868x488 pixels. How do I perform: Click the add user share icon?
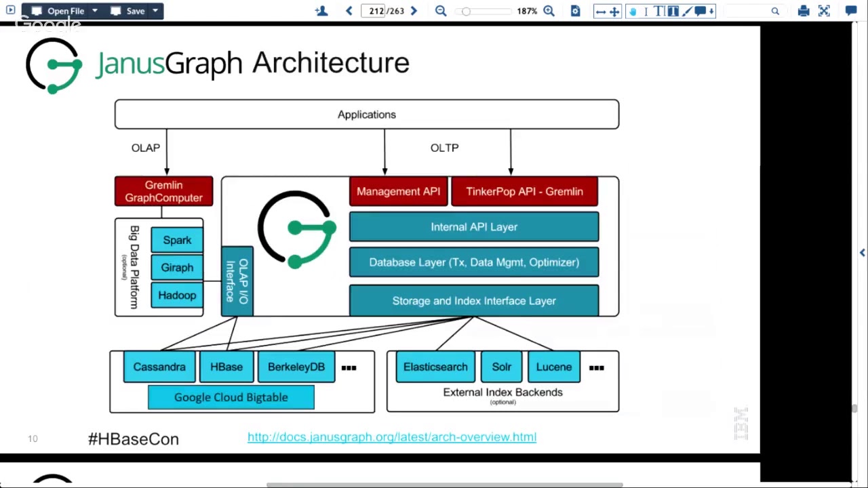click(x=321, y=11)
